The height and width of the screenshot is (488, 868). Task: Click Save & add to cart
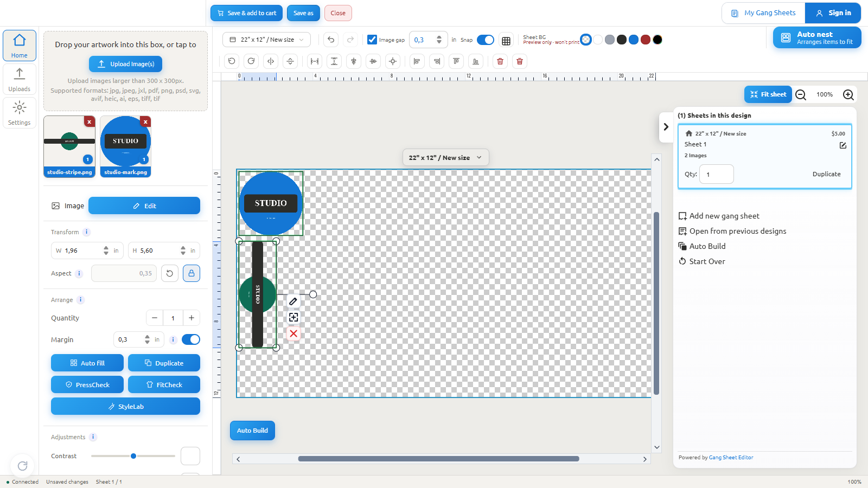coord(246,13)
